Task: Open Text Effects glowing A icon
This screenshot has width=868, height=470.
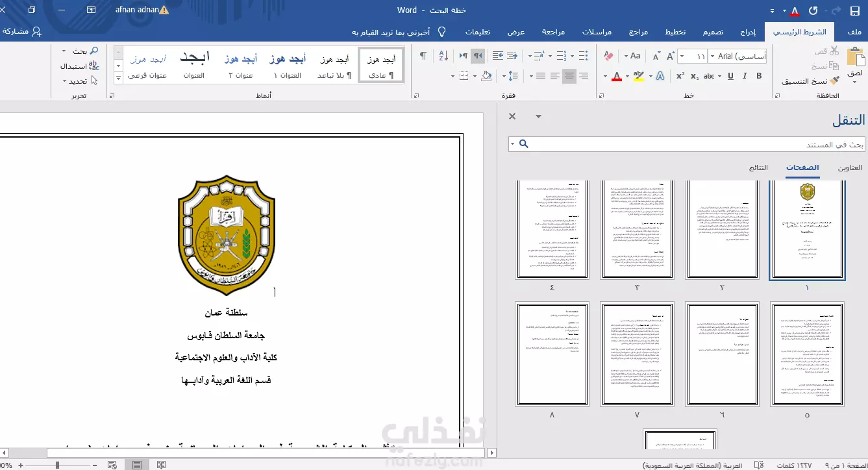Action: (660, 76)
